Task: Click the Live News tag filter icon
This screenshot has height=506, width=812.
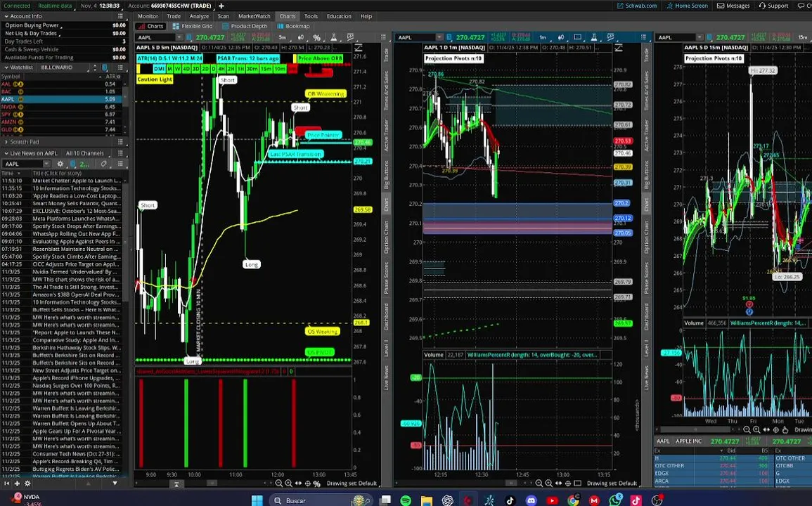Action: [103, 164]
